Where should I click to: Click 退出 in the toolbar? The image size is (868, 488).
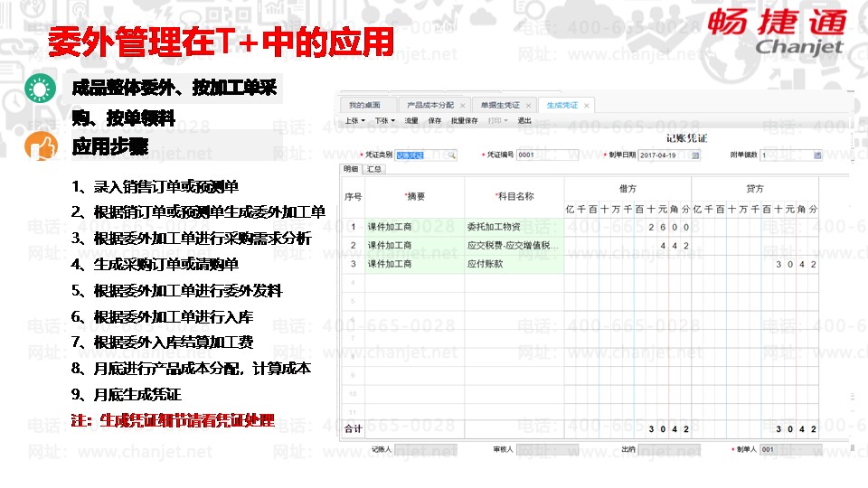pos(524,120)
